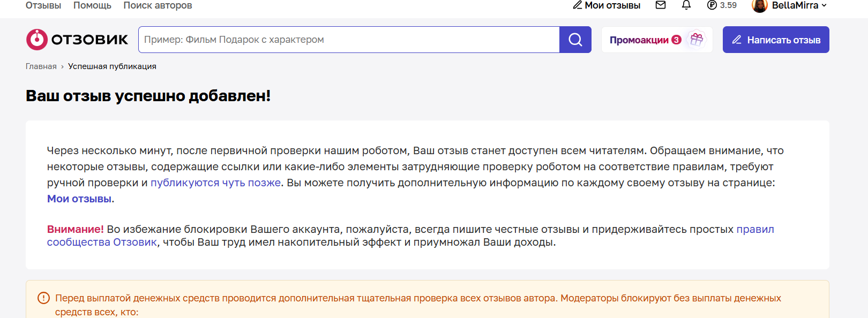Open the Отзывы menu item

tap(43, 5)
